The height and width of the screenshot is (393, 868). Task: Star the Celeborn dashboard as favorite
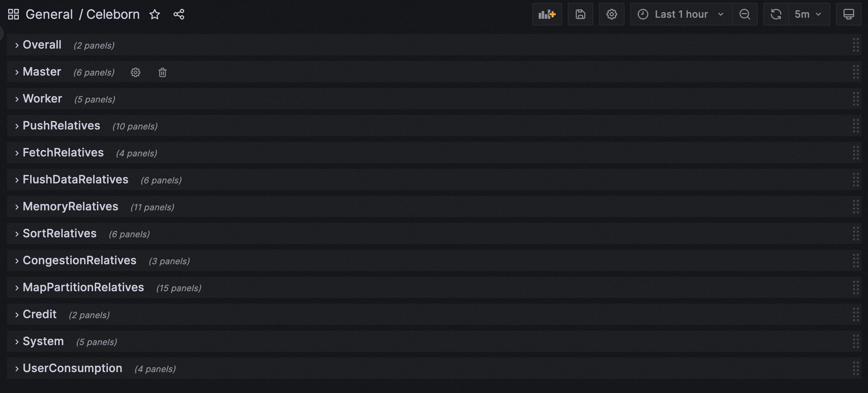[155, 15]
